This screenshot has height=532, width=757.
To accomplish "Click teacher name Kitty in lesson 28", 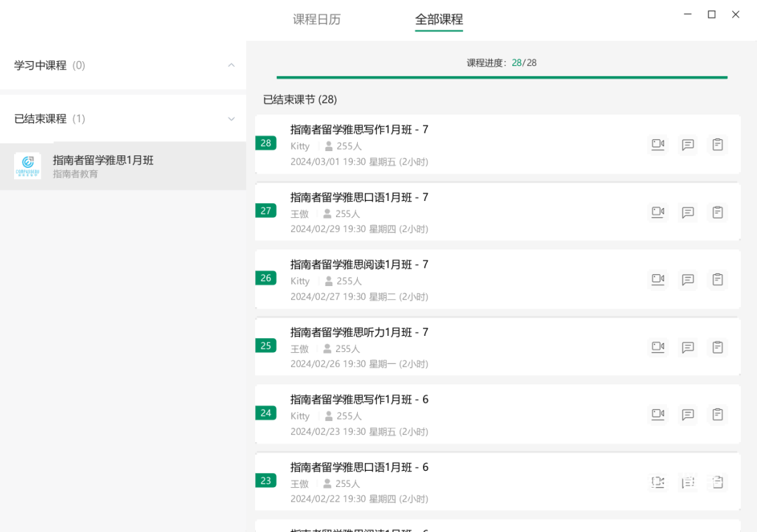I will (300, 146).
